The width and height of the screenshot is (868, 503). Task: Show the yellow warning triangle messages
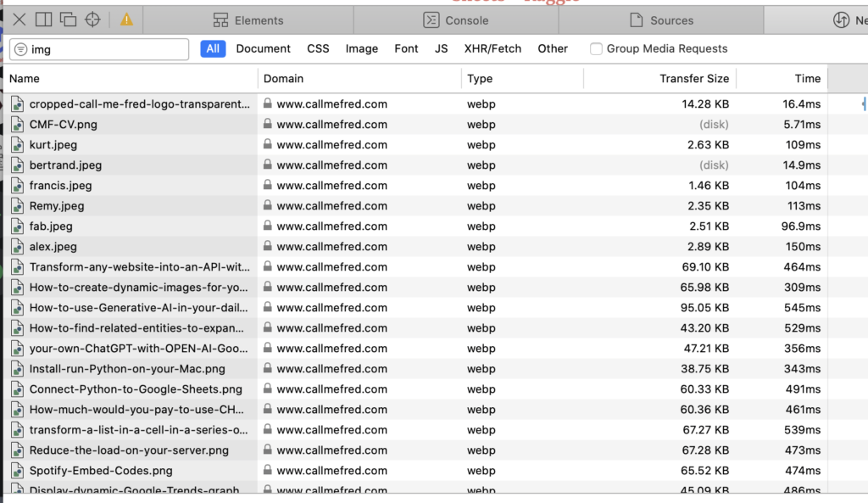pyautogui.click(x=127, y=20)
